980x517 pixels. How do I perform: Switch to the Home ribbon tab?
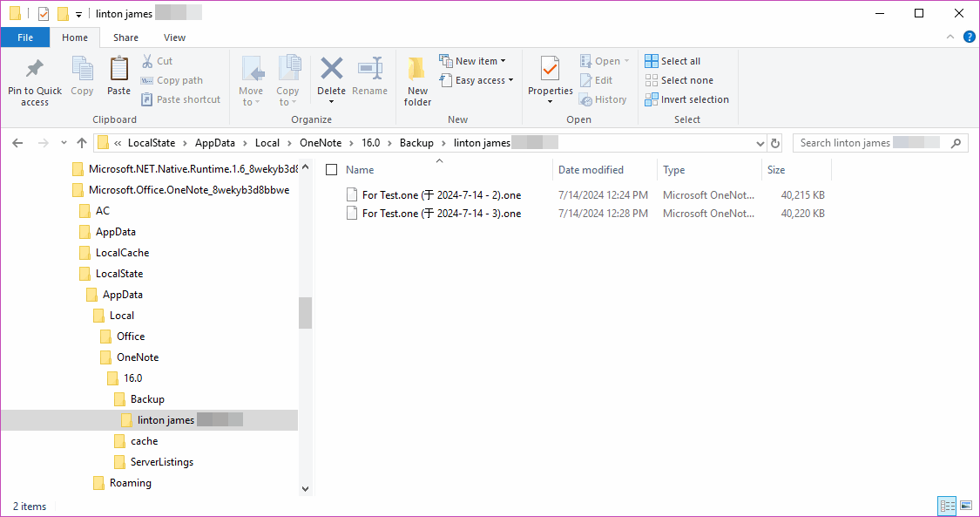74,37
